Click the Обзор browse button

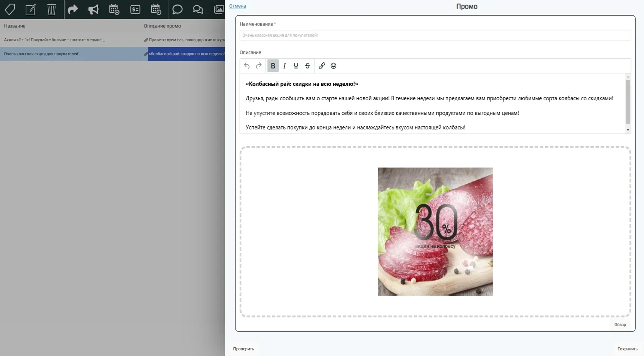pos(620,325)
